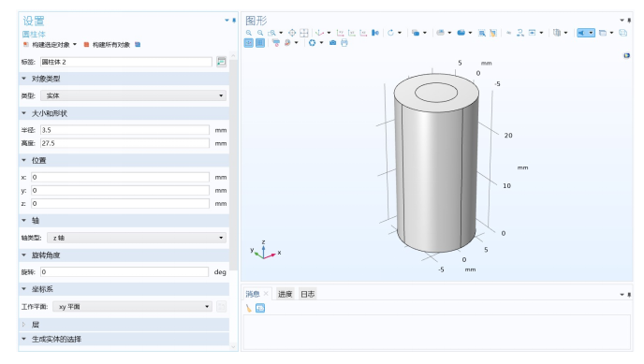Viewport: 644px width, 364px height.
Task: Open the 轴类型 dropdown showing z 轴
Action: coord(137,238)
